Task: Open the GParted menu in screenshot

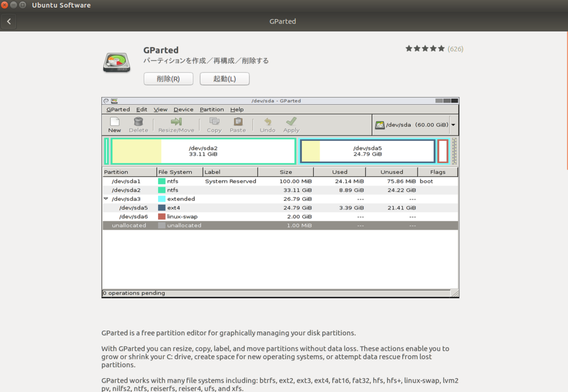Action: point(118,109)
